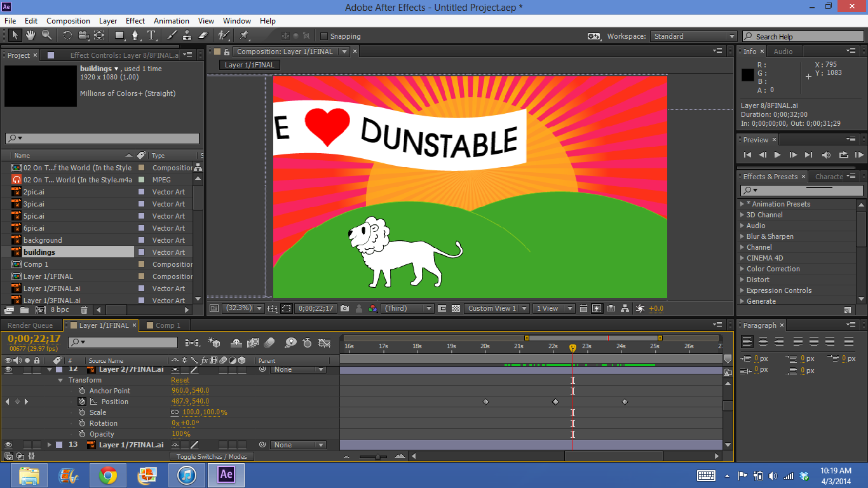868x488 pixels.
Task: Select the Pan Behind anchor point tool
Action: tap(99, 36)
